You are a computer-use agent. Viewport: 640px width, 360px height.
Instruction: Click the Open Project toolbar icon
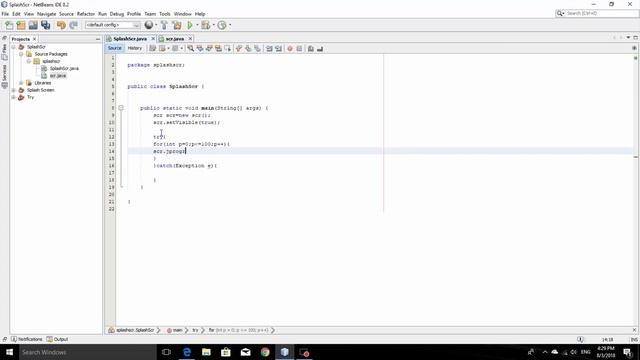click(x=33, y=25)
